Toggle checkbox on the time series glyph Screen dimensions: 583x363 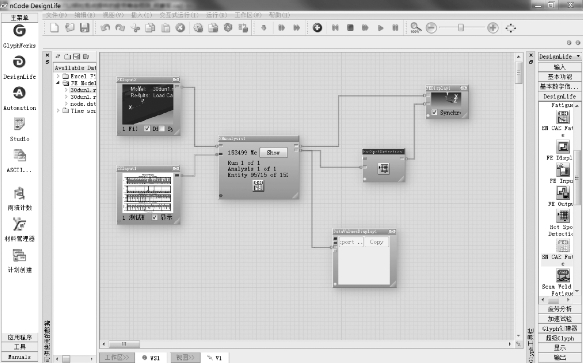pos(155,218)
